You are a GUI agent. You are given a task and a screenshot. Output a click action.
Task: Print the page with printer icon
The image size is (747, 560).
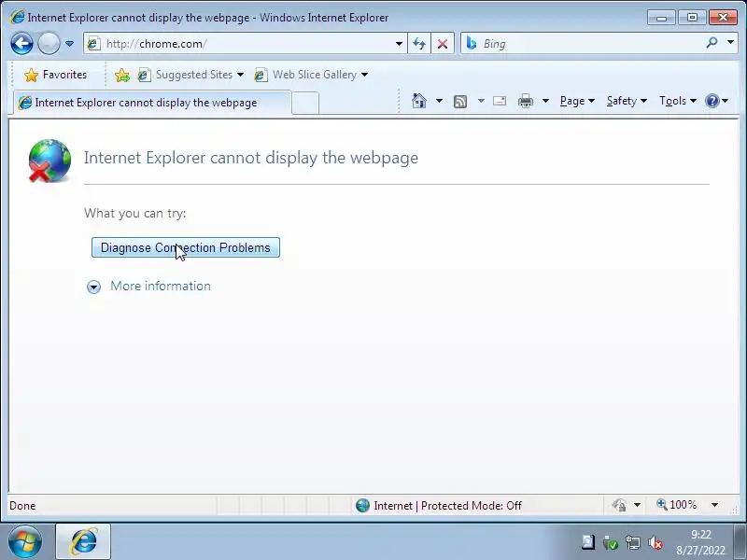click(x=526, y=101)
